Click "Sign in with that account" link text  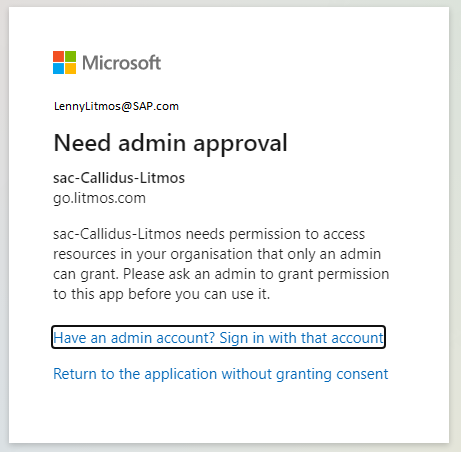click(301, 338)
